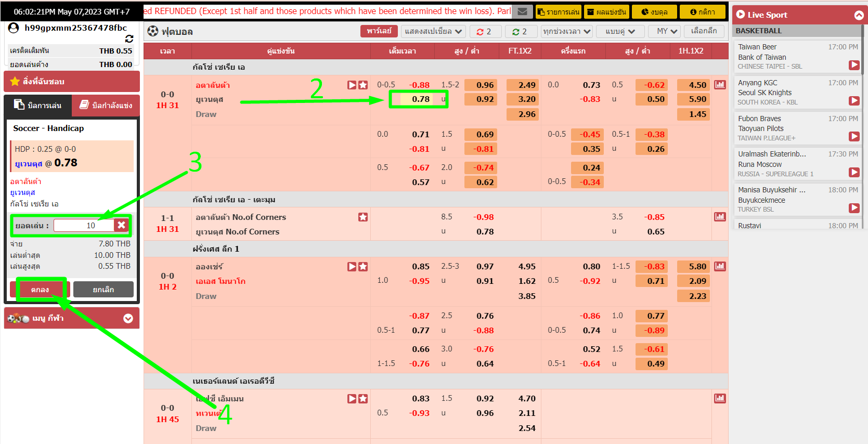Screen dimensions: 868x444
Task: Clear stake amount with the X icon
Action: pos(121,225)
